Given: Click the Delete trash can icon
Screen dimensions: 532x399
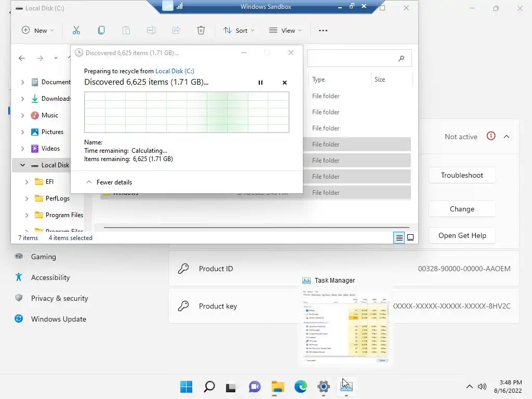Looking at the screenshot, I should click(201, 31).
